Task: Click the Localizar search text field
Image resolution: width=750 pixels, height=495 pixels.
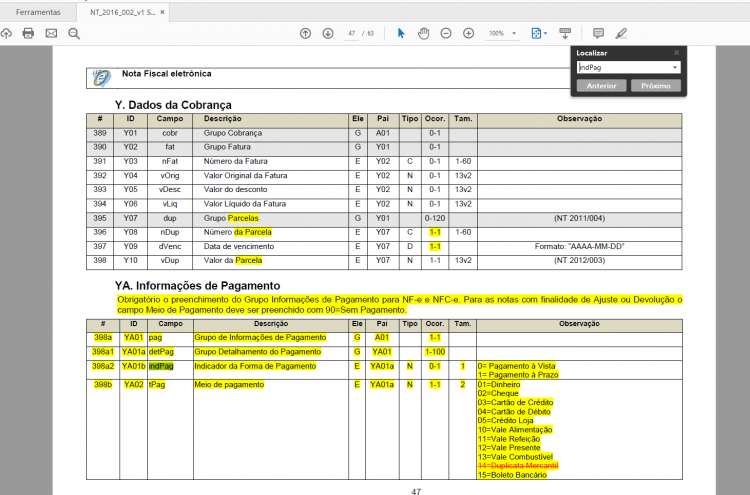Action: point(624,67)
